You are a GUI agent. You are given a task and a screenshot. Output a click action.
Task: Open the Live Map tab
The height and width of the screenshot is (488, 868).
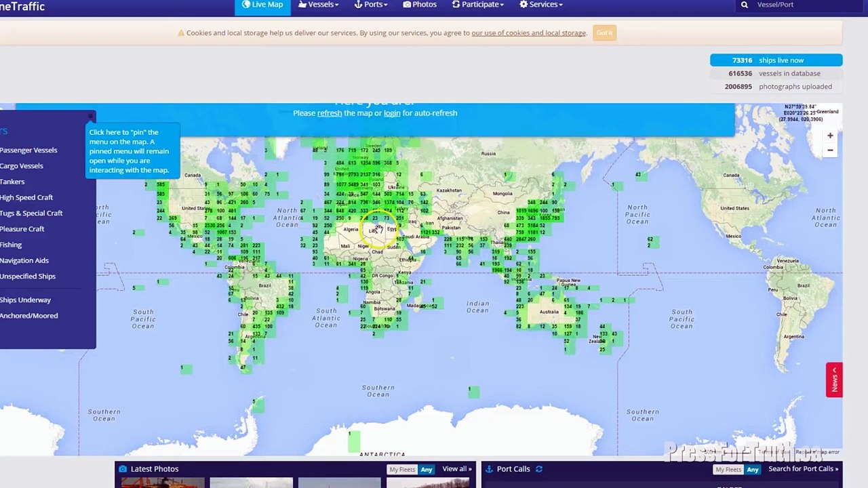click(262, 5)
